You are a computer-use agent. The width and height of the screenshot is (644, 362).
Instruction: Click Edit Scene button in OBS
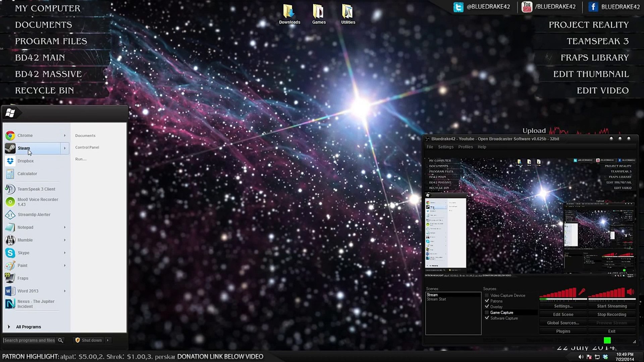(563, 314)
